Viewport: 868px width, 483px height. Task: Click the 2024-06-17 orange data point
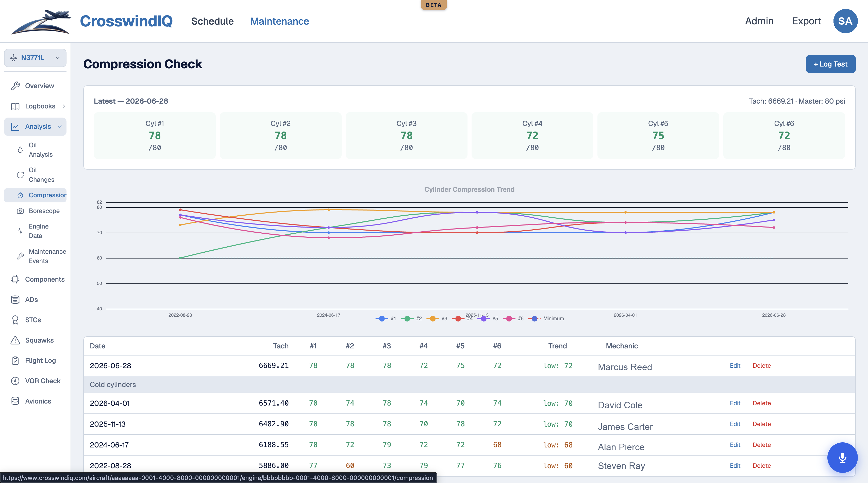[329, 210]
